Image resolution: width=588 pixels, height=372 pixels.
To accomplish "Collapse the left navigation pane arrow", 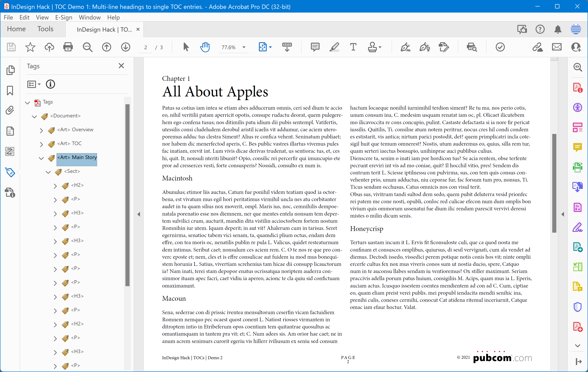I will point(139,214).
